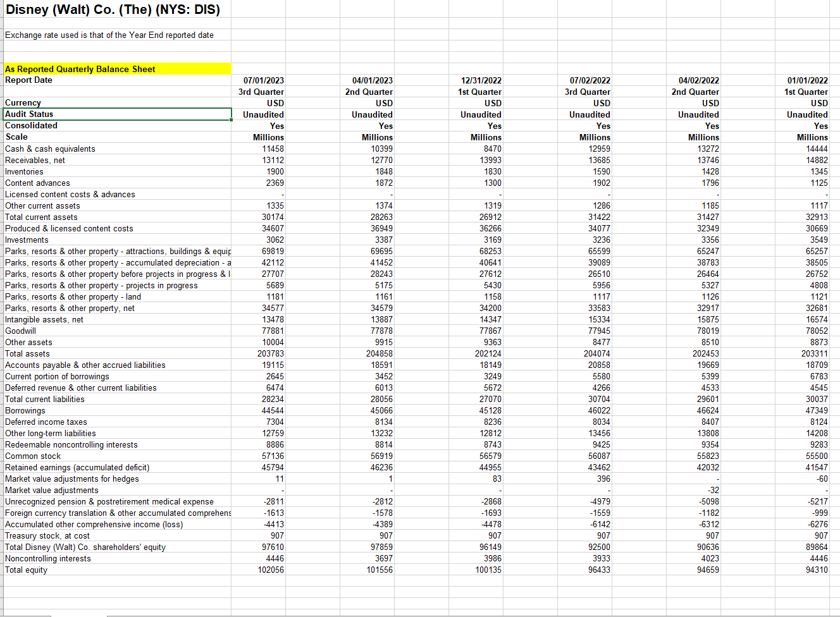Select 'Licensed content costs & advances' label
840x617 pixels.
coord(70,194)
